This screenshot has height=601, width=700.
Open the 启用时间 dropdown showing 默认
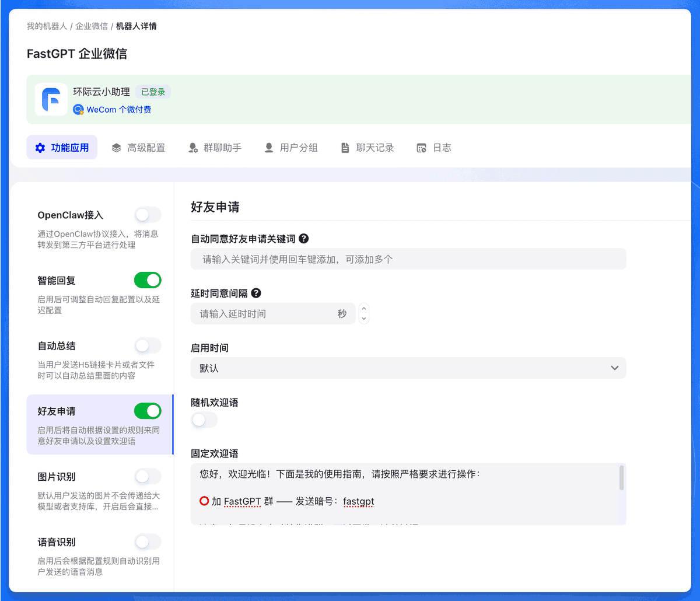pos(408,368)
